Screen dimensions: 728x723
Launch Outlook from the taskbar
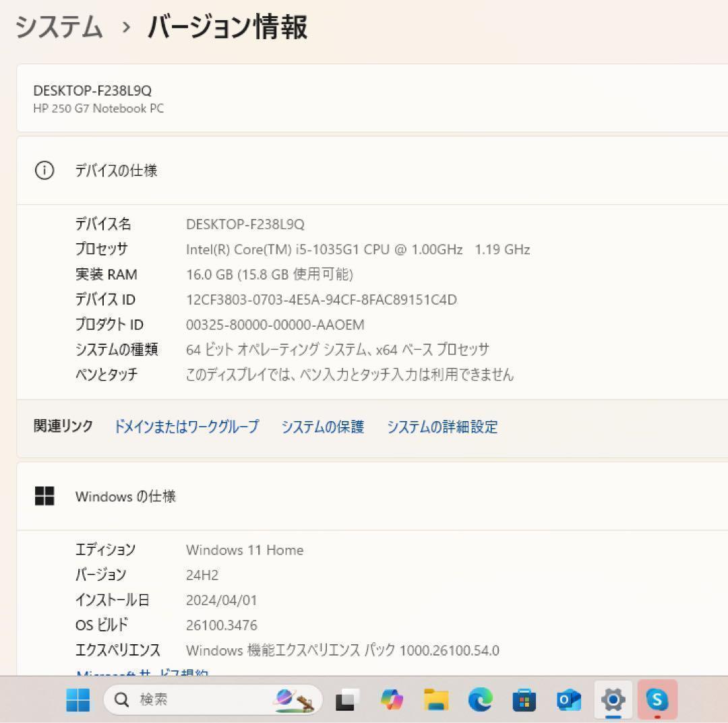pos(568,699)
